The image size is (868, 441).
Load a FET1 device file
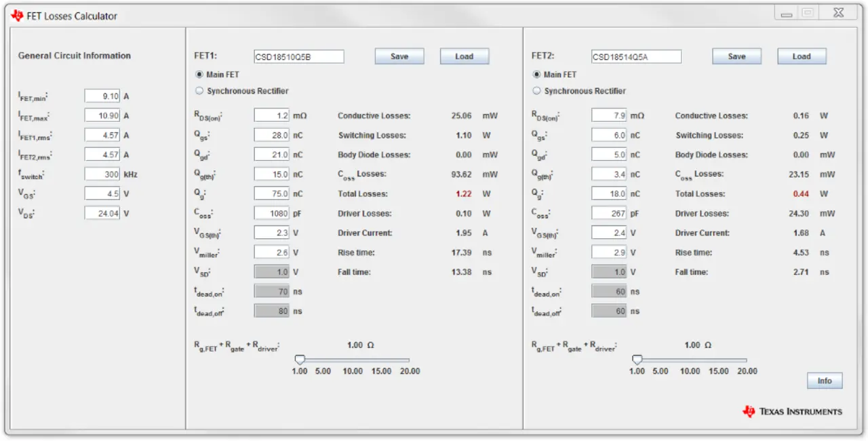coord(465,56)
